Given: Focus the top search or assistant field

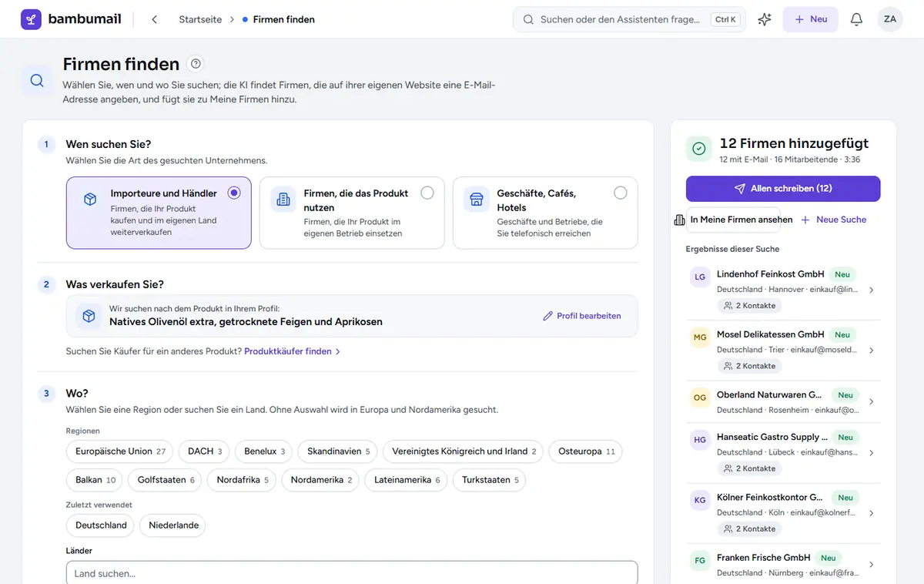Looking at the screenshot, I should pyautogui.click(x=629, y=19).
